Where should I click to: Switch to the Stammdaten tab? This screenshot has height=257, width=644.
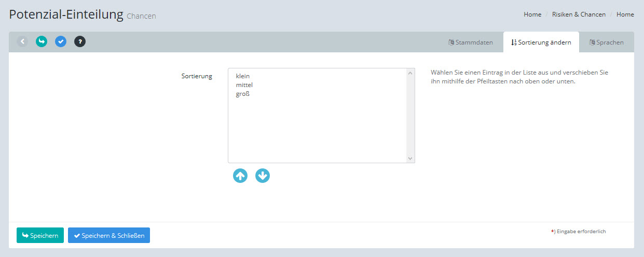[471, 42]
